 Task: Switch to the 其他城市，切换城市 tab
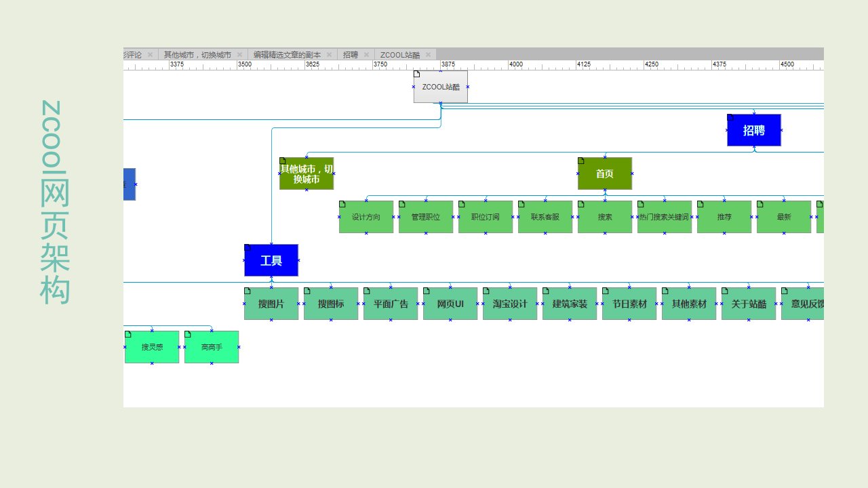(197, 55)
